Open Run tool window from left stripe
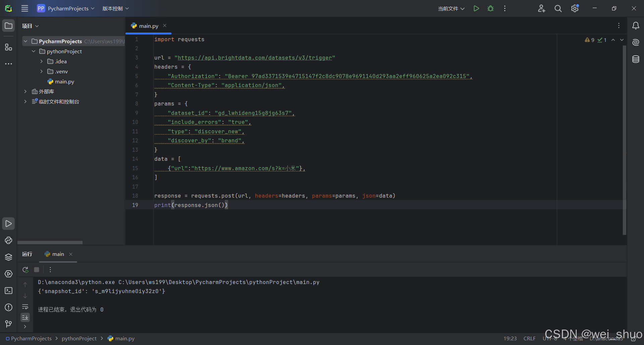Image resolution: width=644 pixels, height=345 pixels. [x=8, y=223]
